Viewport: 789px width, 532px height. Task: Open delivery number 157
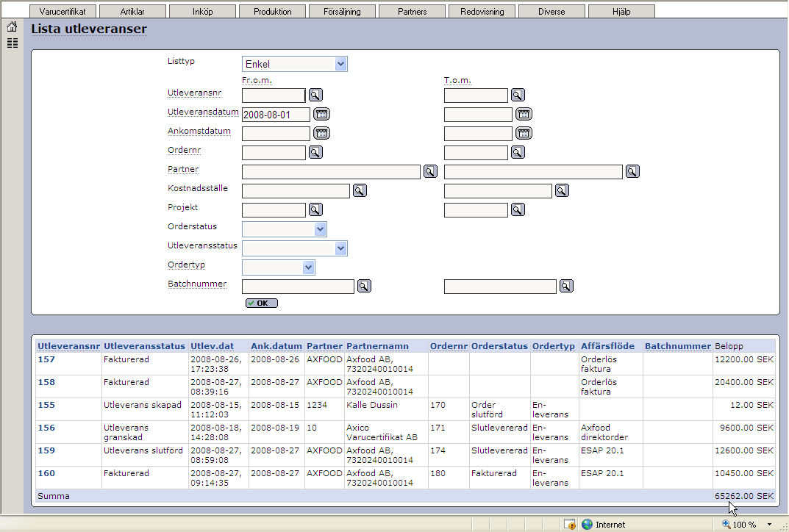pos(46,359)
